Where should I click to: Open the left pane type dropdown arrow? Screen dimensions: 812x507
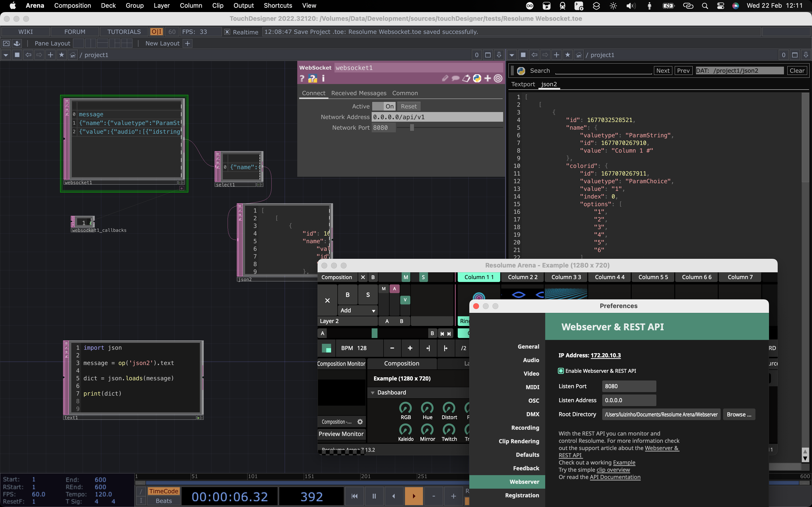click(x=6, y=55)
